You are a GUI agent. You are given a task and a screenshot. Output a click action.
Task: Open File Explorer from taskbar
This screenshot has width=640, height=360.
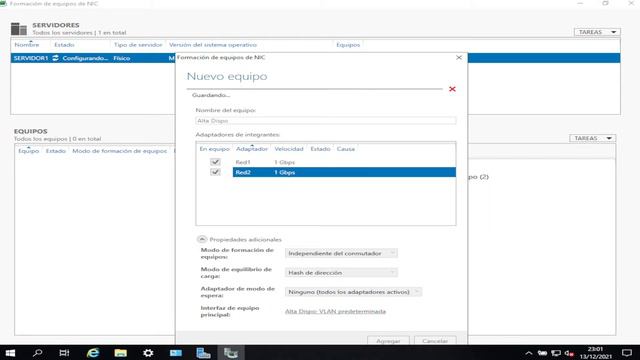coord(120,353)
